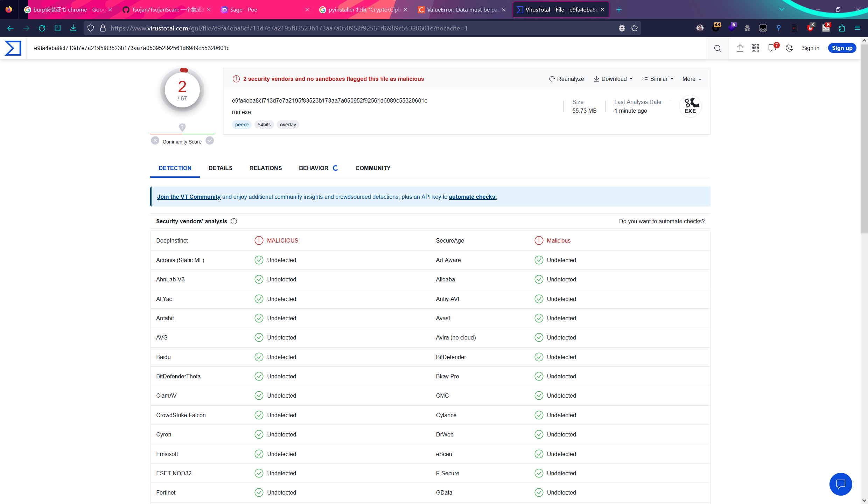Click the vertical page scrollbar thumb
Image resolution: width=868 pixels, height=504 pixels.
click(864, 138)
